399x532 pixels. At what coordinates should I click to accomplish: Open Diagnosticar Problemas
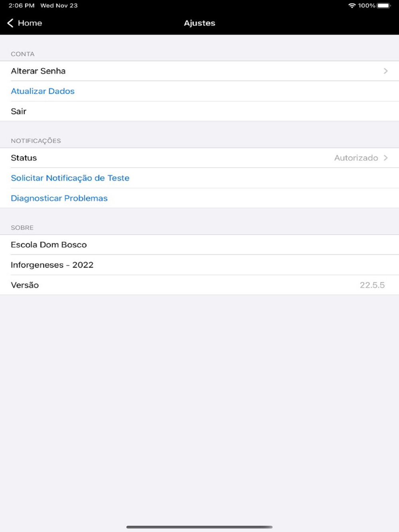pyautogui.click(x=59, y=198)
